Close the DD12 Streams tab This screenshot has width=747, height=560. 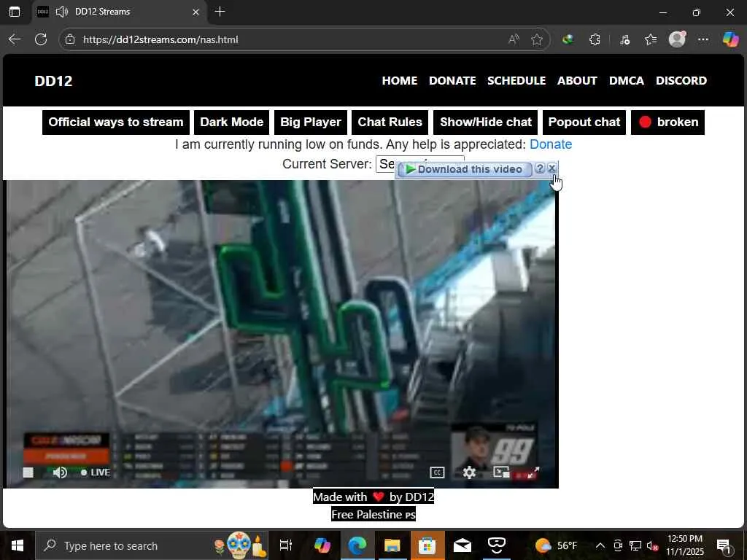196,12
